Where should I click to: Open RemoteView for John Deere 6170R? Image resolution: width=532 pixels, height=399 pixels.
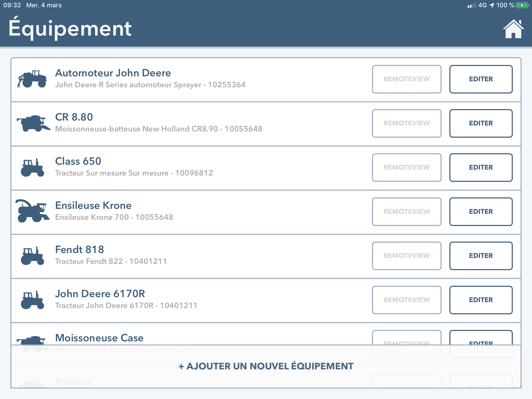407,300
